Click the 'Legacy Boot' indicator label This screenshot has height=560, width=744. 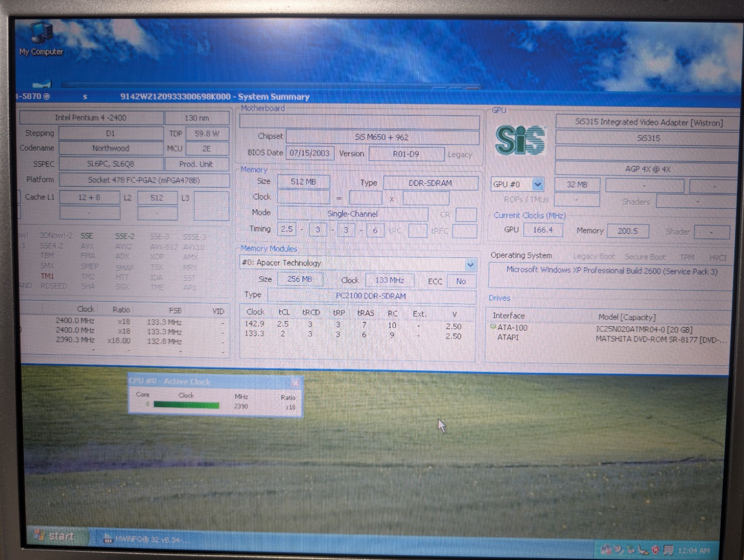point(594,256)
